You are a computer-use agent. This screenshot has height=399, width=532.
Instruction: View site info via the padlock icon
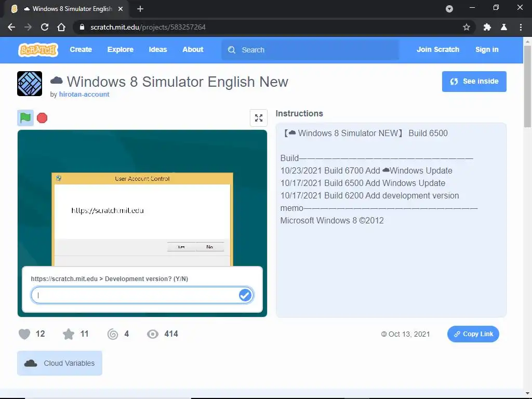[82, 27]
